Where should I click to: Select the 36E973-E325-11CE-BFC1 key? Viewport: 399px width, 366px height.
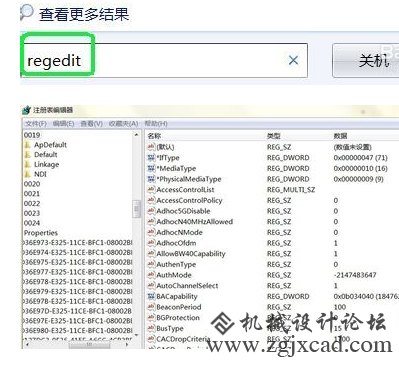coord(77,242)
